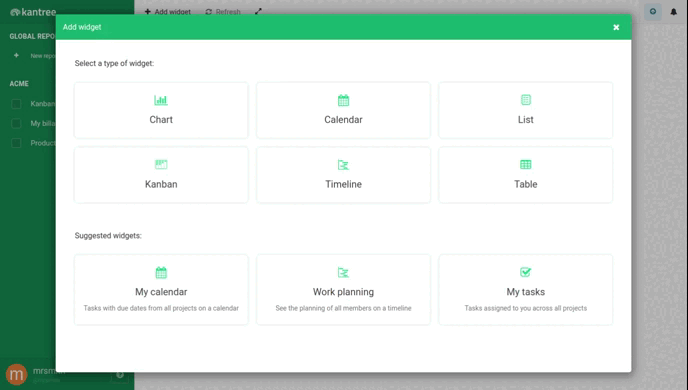Open the notifications bell
Screen dimensions: 688x390
pyautogui.click(x=674, y=12)
